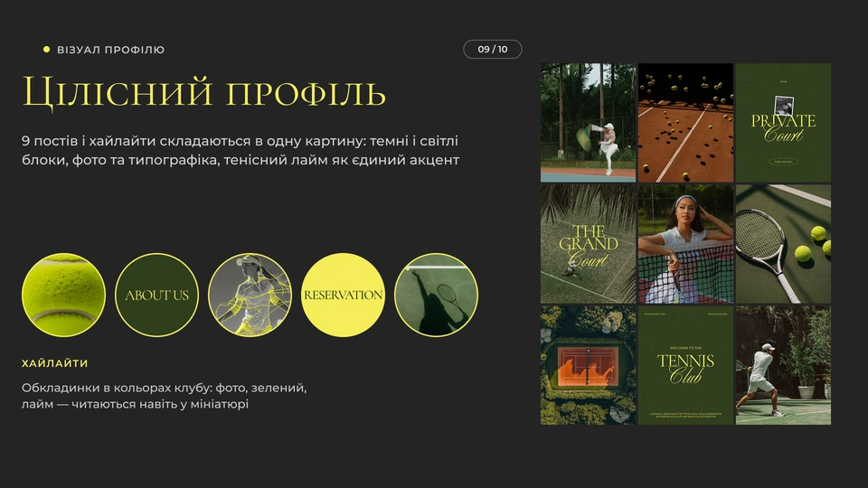868x488 pixels.
Task: Click the yellow bullet dot before ВІЗУАЛ ПРОФІЛЮ
Action: [46, 49]
